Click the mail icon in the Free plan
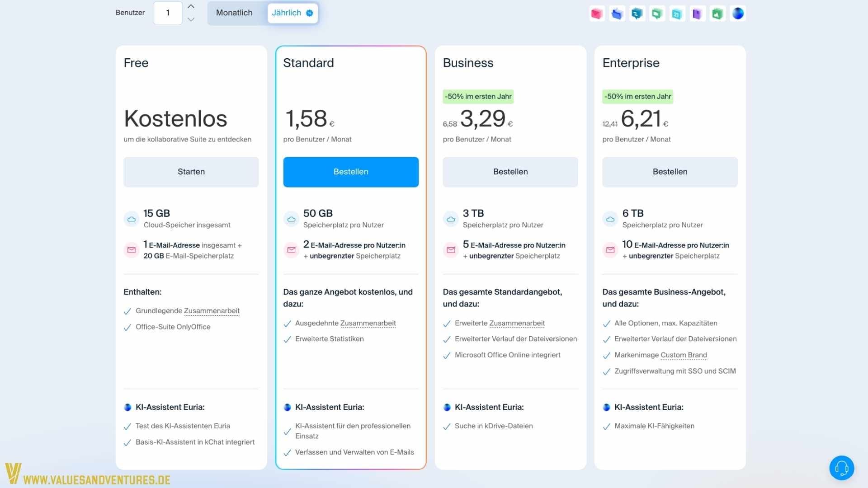 click(x=132, y=250)
